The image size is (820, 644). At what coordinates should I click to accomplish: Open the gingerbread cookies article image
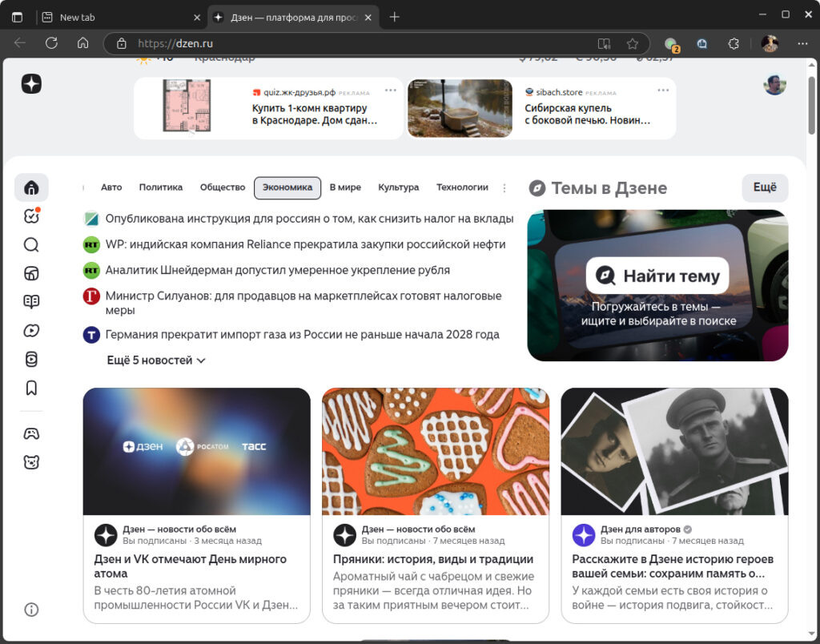436,451
